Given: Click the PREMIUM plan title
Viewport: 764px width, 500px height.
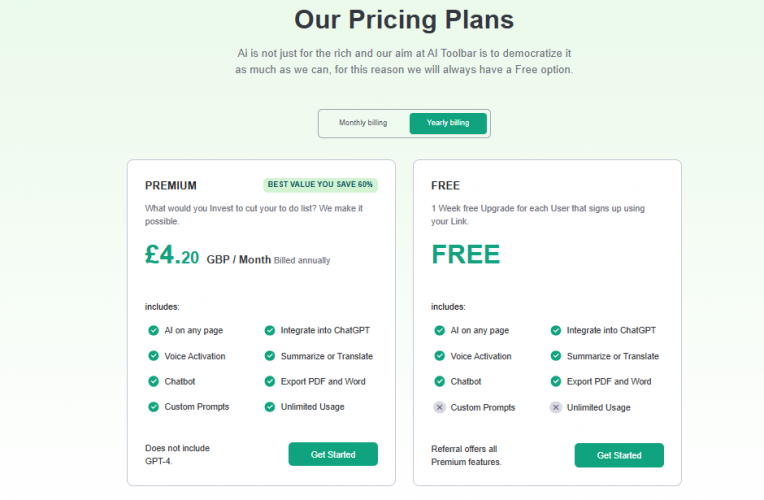Looking at the screenshot, I should [x=171, y=186].
